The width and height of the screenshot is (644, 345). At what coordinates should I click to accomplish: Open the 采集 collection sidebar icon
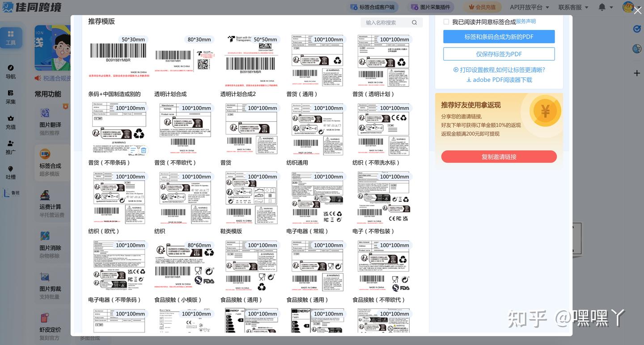pos(11,98)
